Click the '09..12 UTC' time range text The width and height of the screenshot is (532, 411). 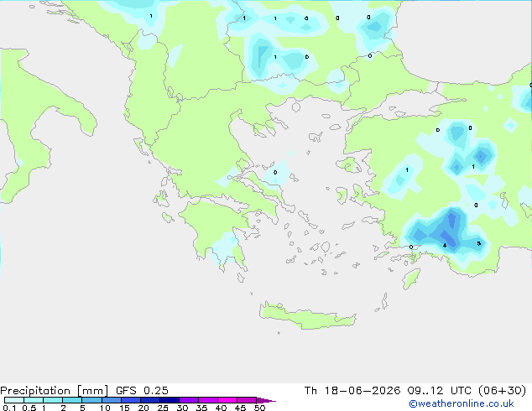click(440, 390)
